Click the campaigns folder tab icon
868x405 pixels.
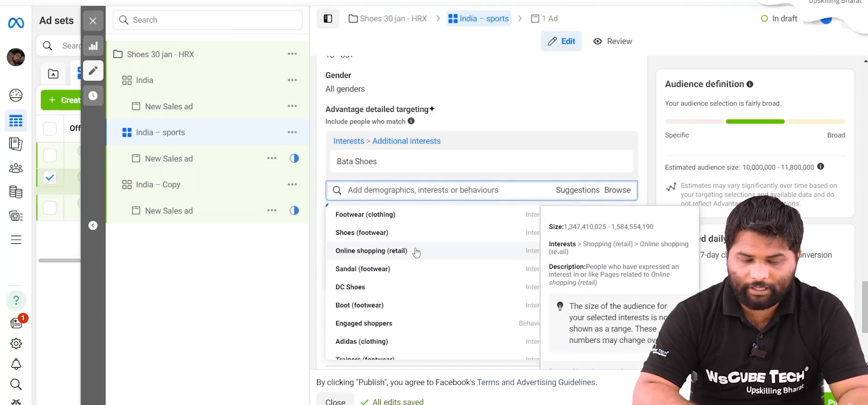[53, 73]
